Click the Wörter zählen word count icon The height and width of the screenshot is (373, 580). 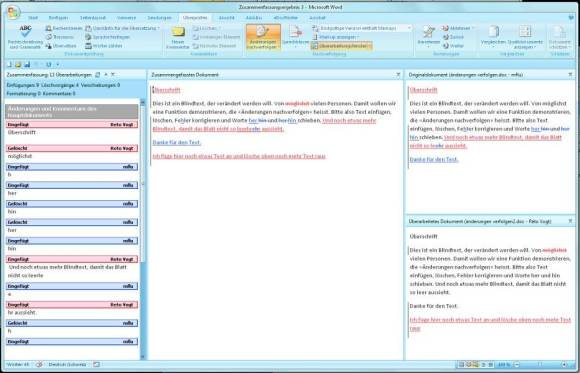click(x=88, y=46)
